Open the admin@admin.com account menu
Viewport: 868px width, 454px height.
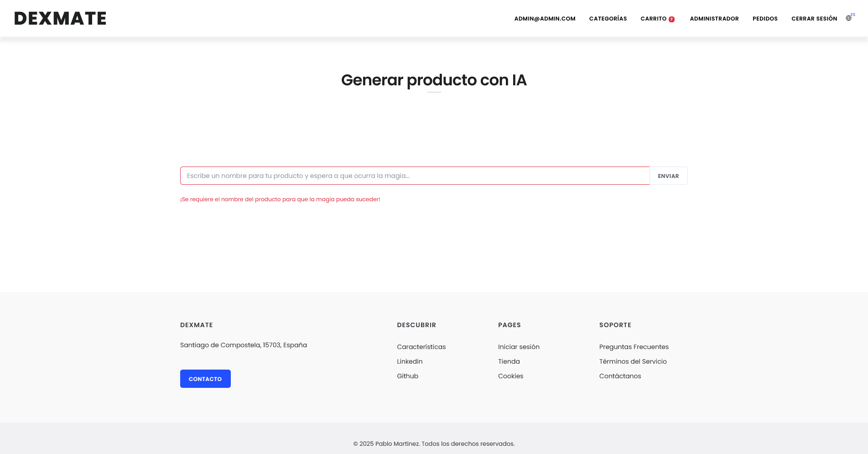pyautogui.click(x=545, y=19)
